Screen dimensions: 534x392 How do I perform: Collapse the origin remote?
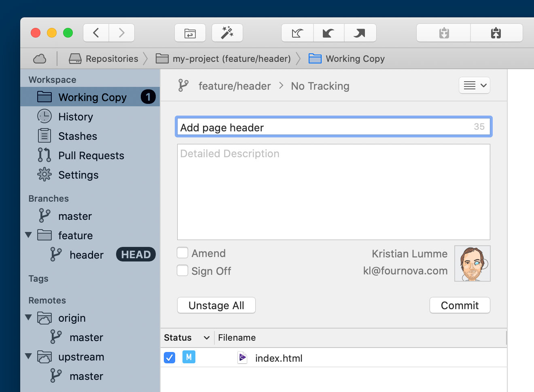point(28,318)
